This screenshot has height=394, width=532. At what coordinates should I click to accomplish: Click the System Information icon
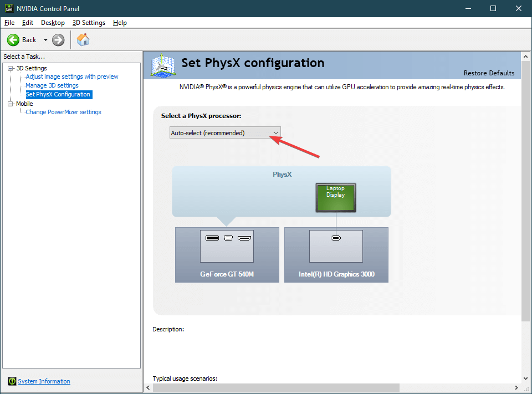pos(12,381)
